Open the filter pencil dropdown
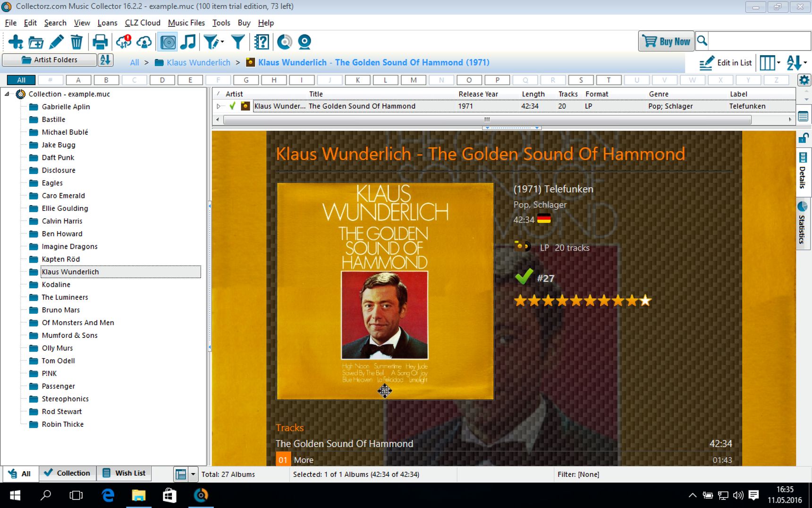The image size is (812, 508). click(x=213, y=42)
